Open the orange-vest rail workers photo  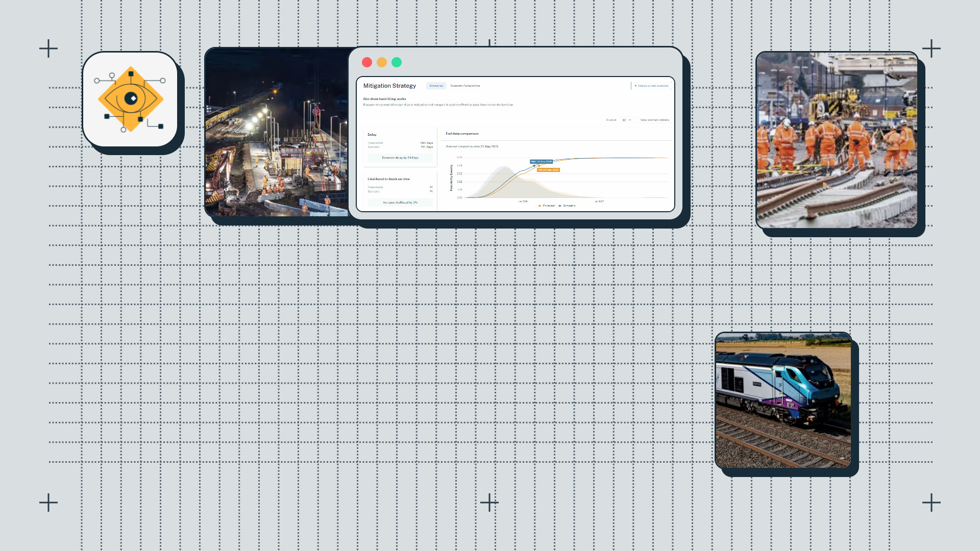pyautogui.click(x=837, y=140)
